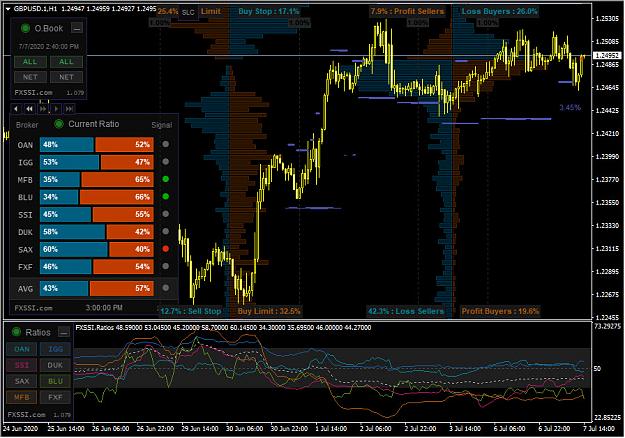This screenshot has height=438, width=625.
Task: Click the green signal dot in BLU row
Action: [x=165, y=196]
